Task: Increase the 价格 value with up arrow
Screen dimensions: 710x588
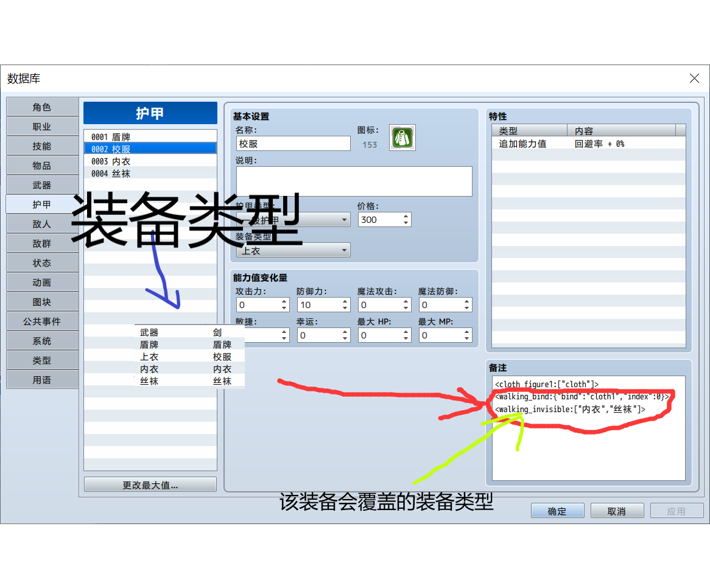Action: (x=406, y=216)
